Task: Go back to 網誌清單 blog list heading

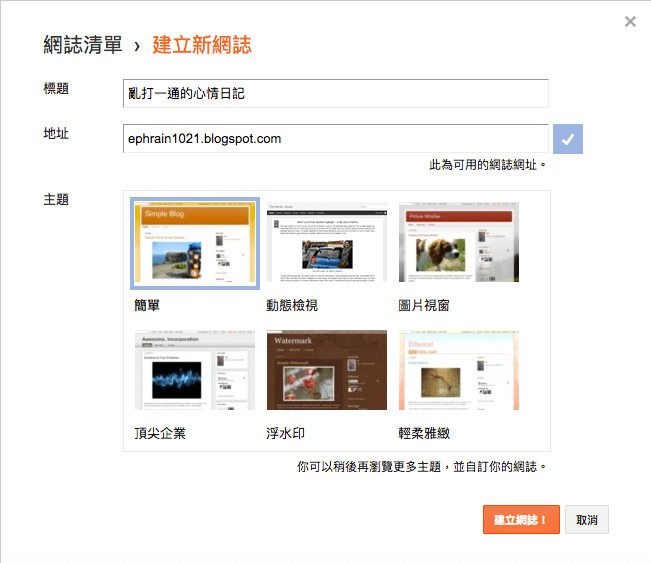Action: [83, 45]
